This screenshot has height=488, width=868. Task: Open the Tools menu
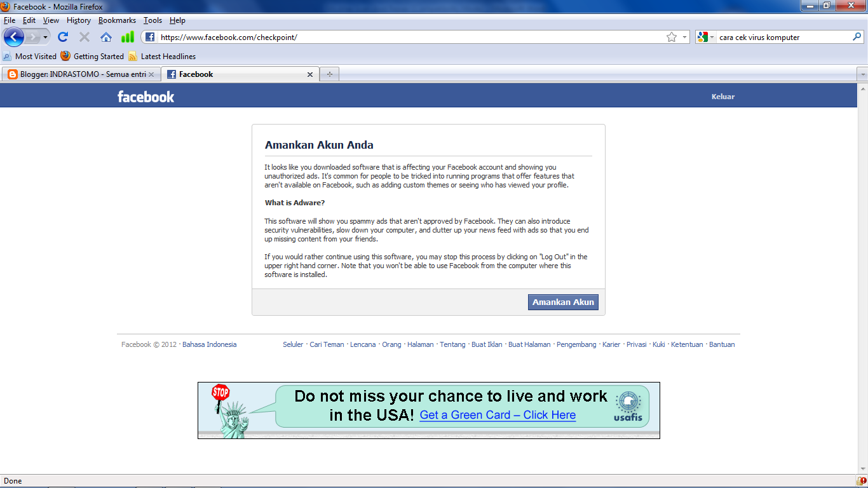[153, 20]
